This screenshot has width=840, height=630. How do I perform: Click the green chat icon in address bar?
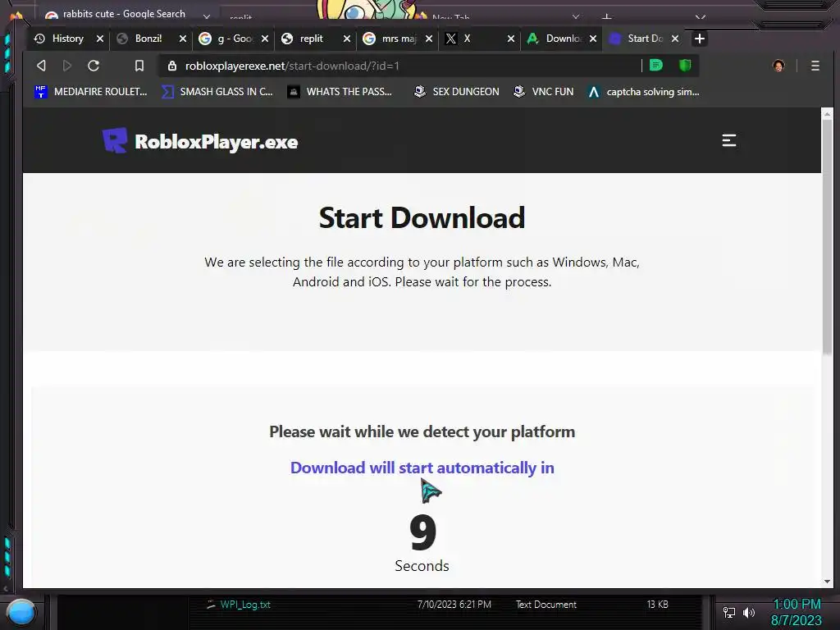[656, 66]
